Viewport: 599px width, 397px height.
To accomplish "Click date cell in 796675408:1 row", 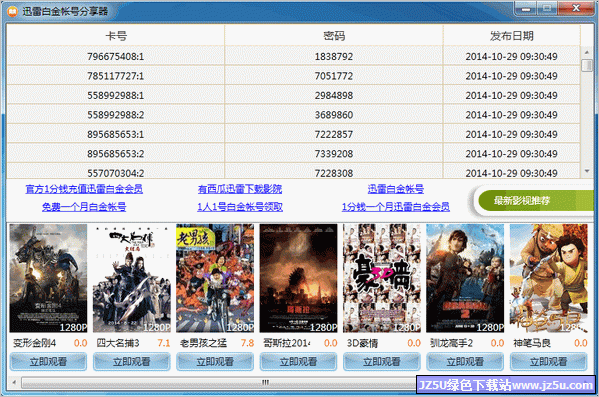I will click(x=512, y=57).
